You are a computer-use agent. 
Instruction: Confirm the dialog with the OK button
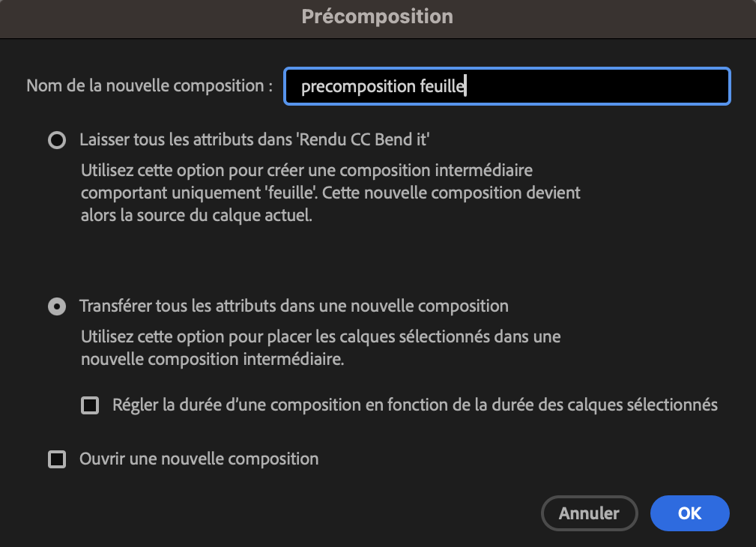click(x=689, y=513)
